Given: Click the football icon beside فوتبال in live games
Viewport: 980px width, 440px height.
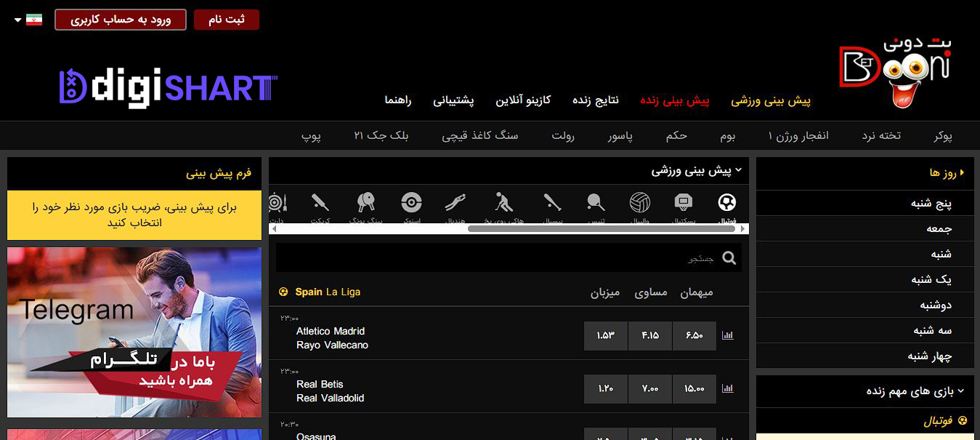Looking at the screenshot, I should coord(963,420).
